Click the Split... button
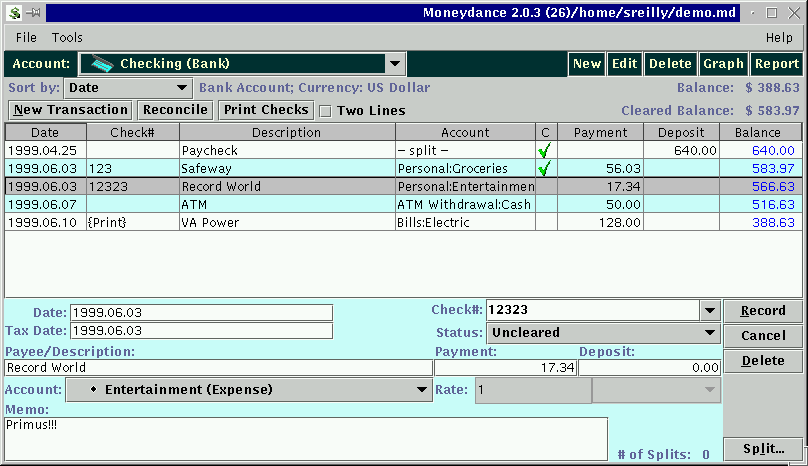The width and height of the screenshot is (808, 466). click(x=763, y=449)
